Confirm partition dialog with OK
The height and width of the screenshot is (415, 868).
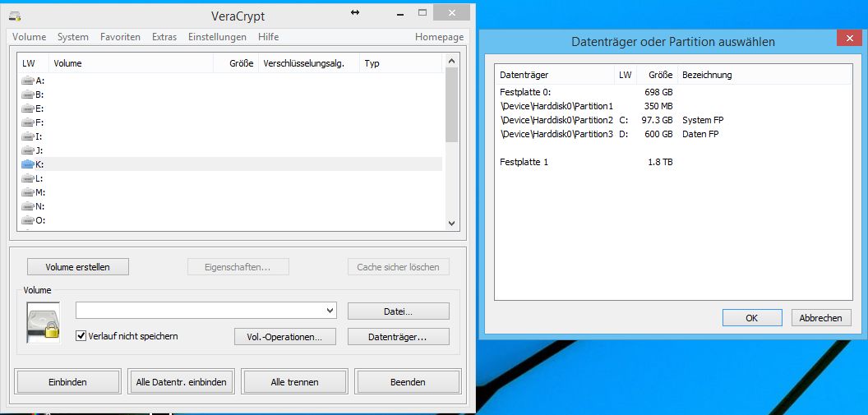[x=752, y=317]
